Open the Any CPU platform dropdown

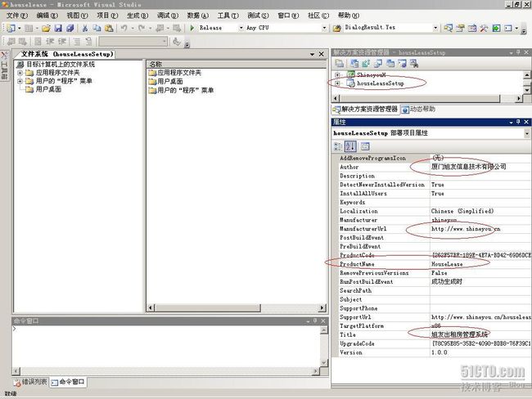[x=324, y=28]
